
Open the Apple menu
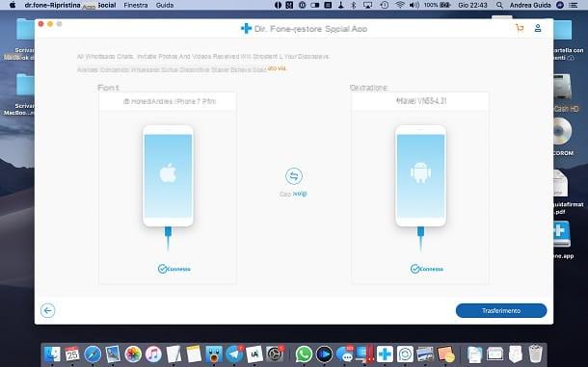click(13, 5)
